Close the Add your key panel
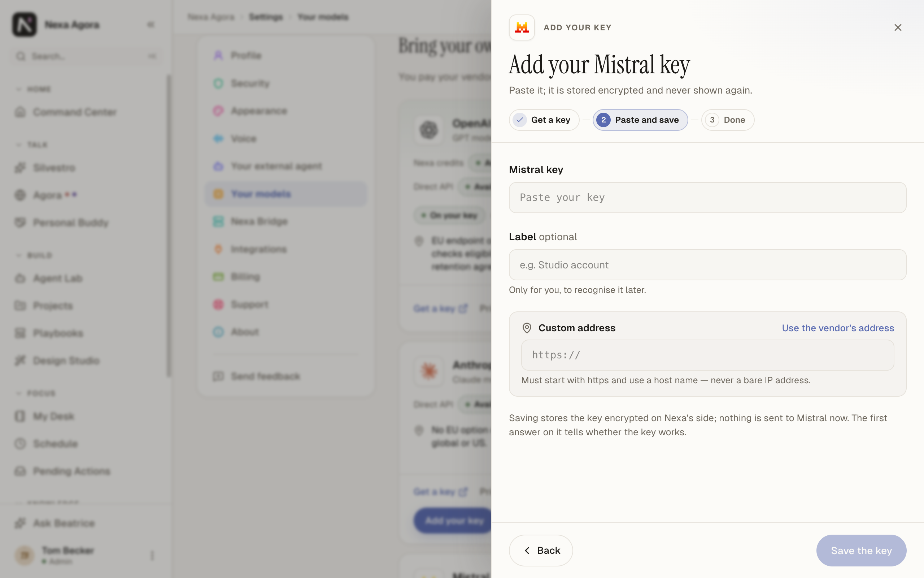The width and height of the screenshot is (924, 578). click(x=898, y=27)
